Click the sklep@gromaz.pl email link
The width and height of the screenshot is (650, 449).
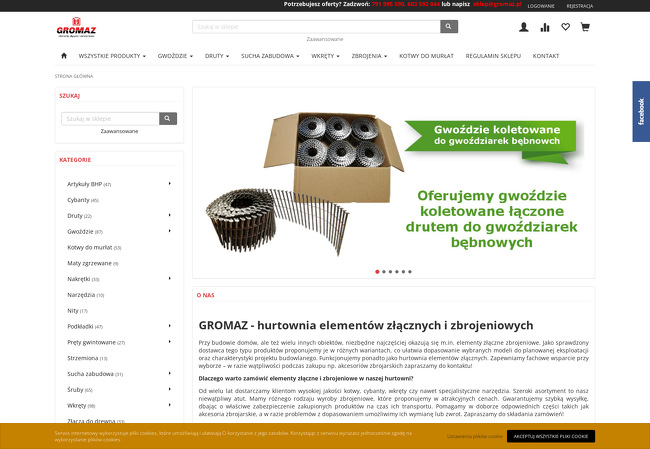coord(497,4)
